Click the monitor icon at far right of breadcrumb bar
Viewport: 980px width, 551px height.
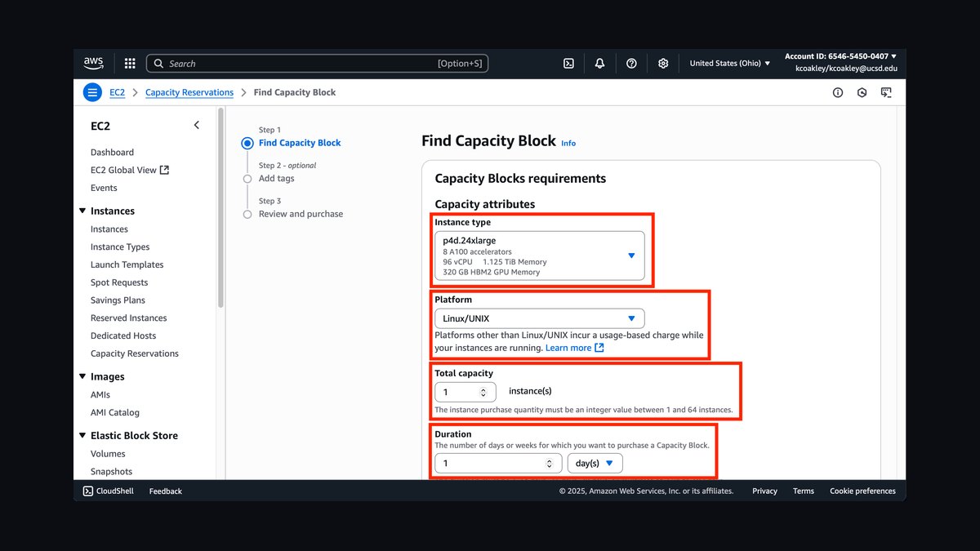tap(886, 93)
